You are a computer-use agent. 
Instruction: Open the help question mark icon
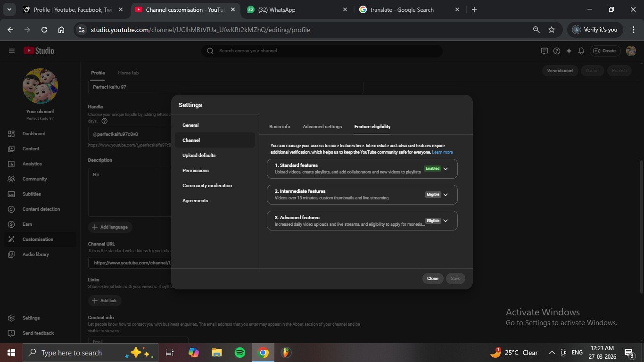(557, 51)
